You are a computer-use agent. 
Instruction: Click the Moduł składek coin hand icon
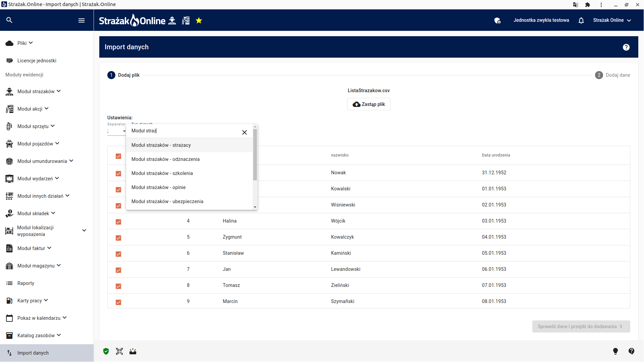coord(9,214)
